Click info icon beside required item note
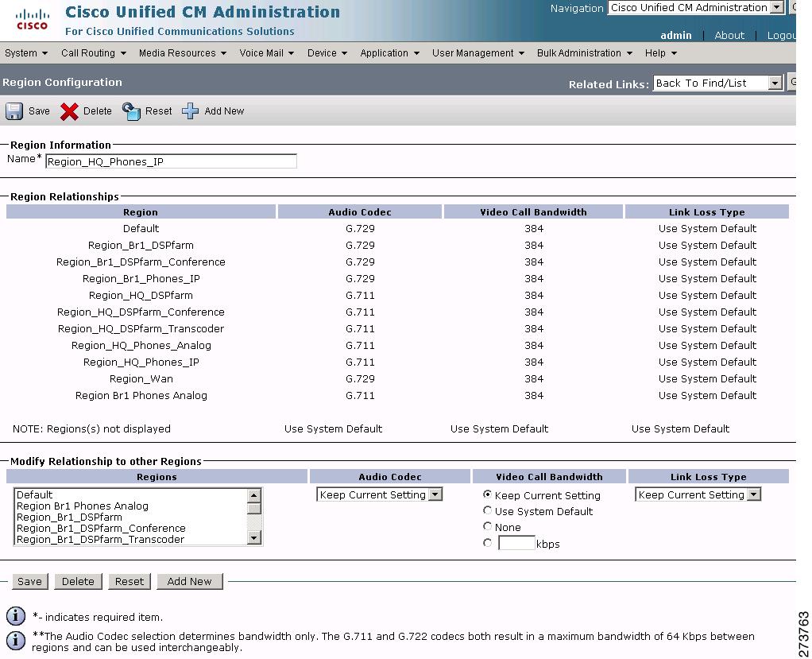 [x=16, y=616]
